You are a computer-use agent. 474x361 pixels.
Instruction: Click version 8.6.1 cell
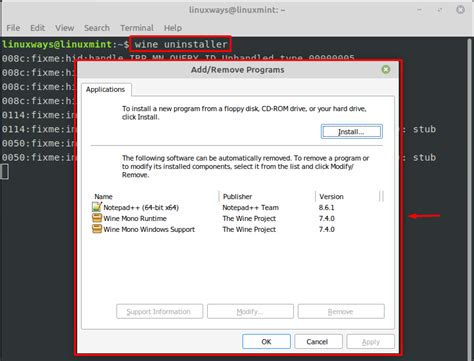click(326, 207)
